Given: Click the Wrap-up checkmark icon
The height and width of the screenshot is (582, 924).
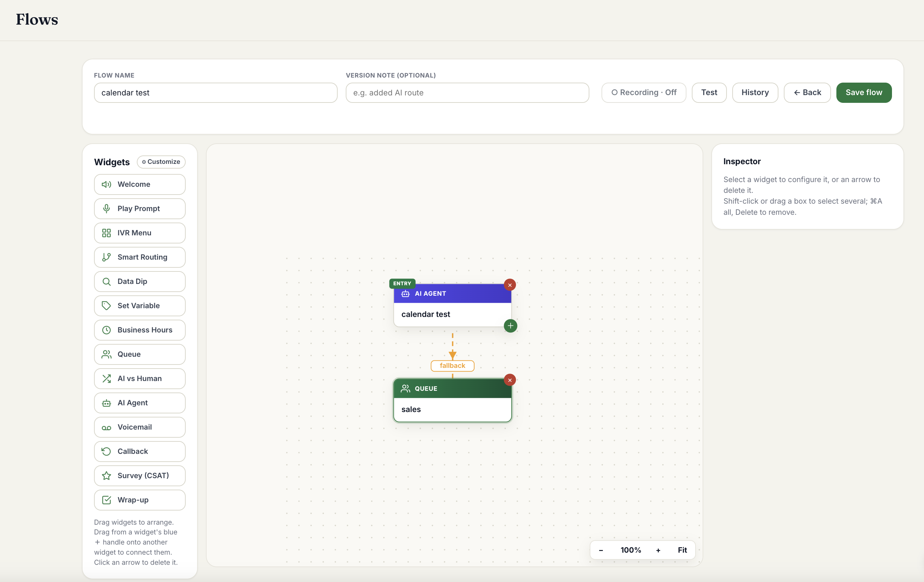Looking at the screenshot, I should pos(106,500).
